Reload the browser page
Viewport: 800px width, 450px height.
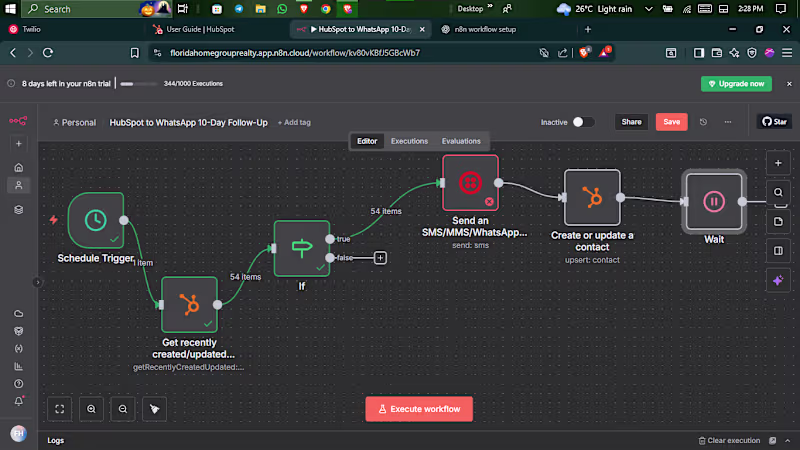[48, 53]
